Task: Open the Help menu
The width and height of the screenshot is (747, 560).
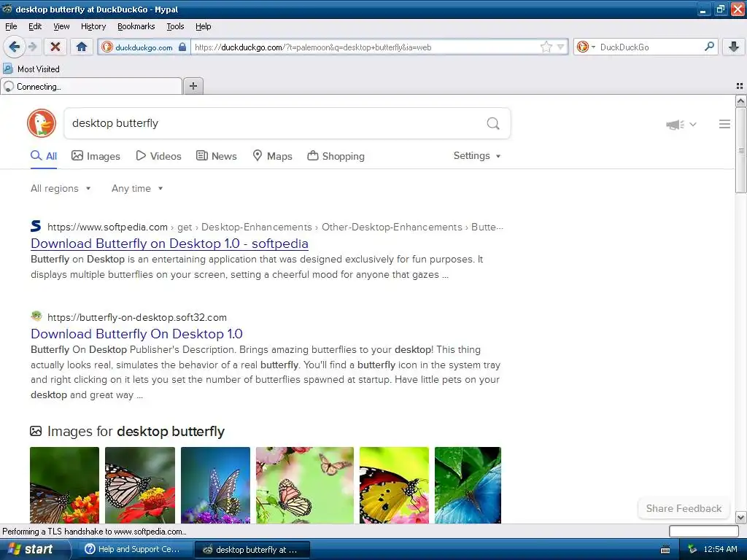Action: point(203,27)
